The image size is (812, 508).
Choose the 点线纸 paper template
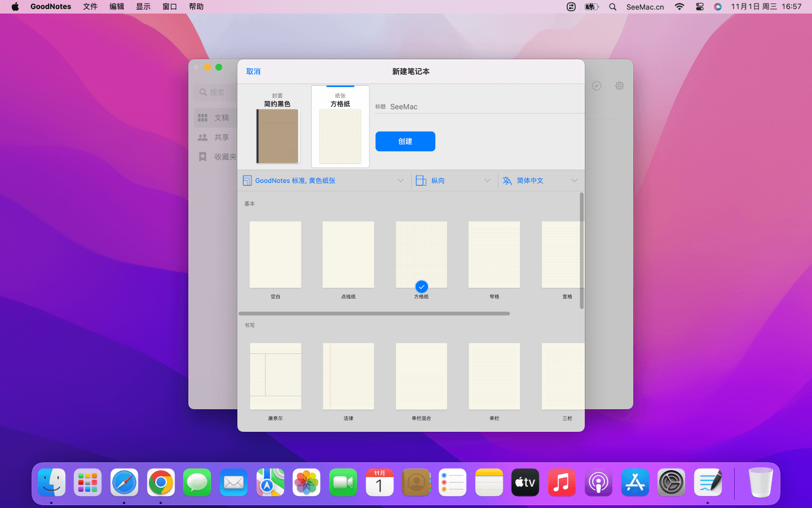(348, 260)
